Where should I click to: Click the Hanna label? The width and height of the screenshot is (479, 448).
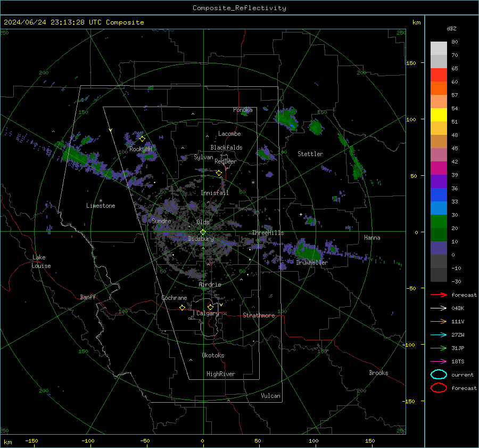372,238
